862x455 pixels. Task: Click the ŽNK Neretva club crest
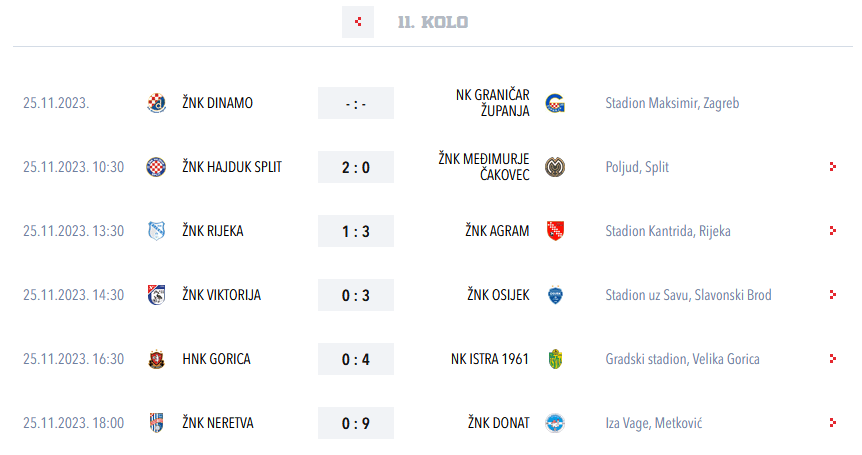pos(156,423)
